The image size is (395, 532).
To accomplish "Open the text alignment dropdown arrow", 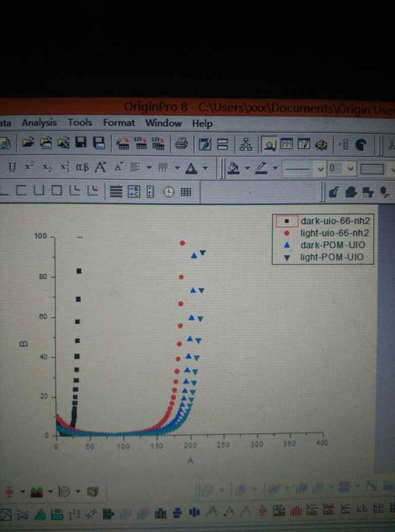I will click(x=149, y=168).
